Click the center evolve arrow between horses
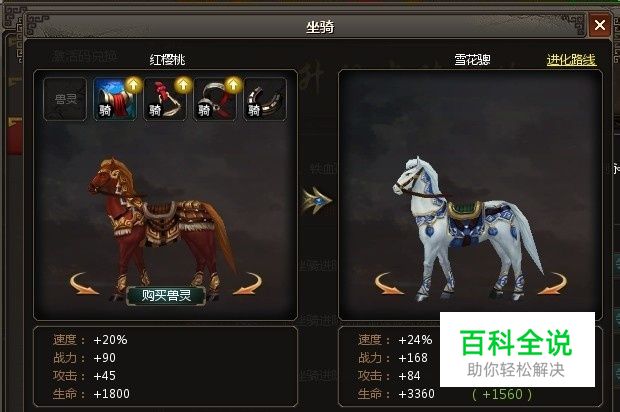The image size is (620, 412). [318, 200]
